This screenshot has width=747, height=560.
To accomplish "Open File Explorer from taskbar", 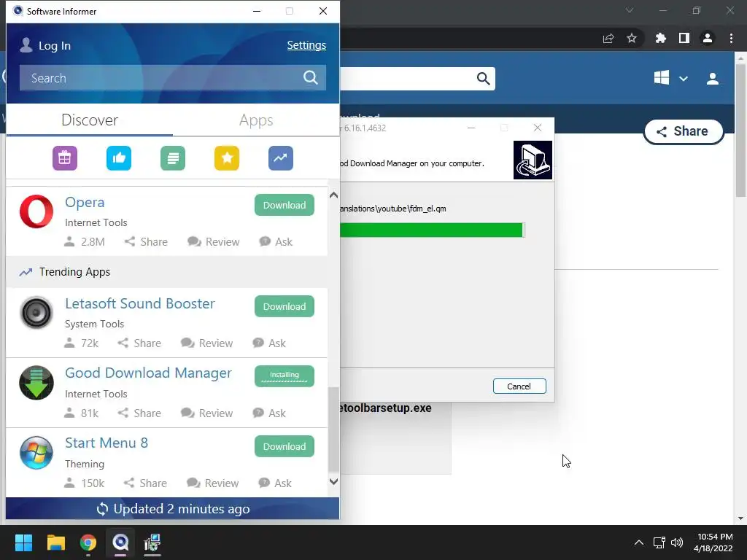I will click(55, 542).
